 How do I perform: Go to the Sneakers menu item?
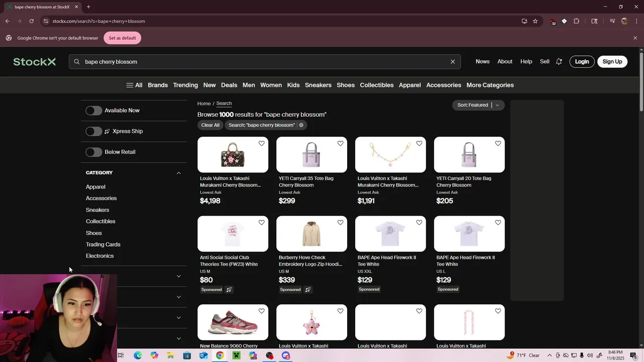point(318,85)
